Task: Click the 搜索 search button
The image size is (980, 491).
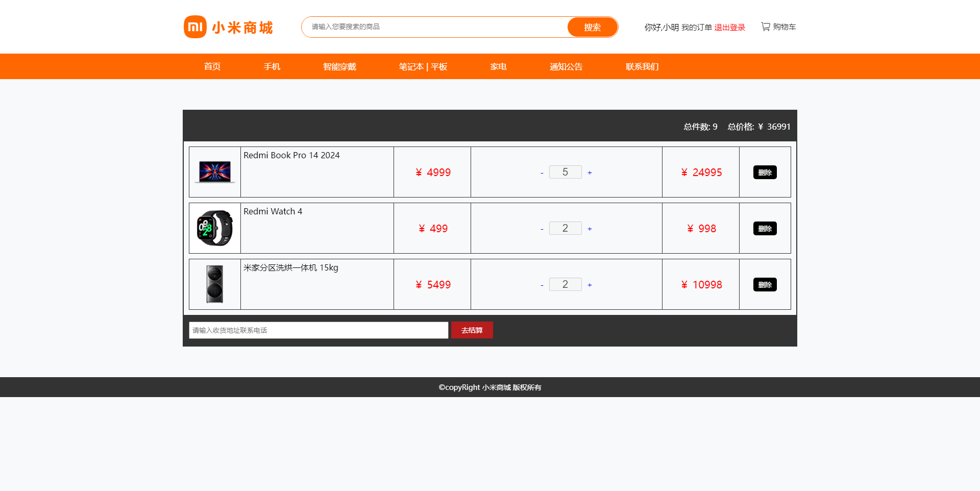Action: [x=592, y=27]
